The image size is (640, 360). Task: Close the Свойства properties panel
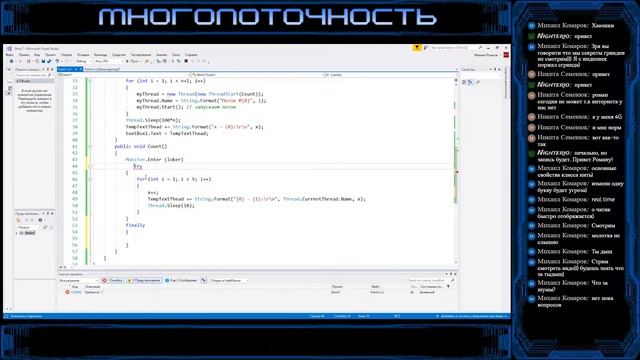499,69
